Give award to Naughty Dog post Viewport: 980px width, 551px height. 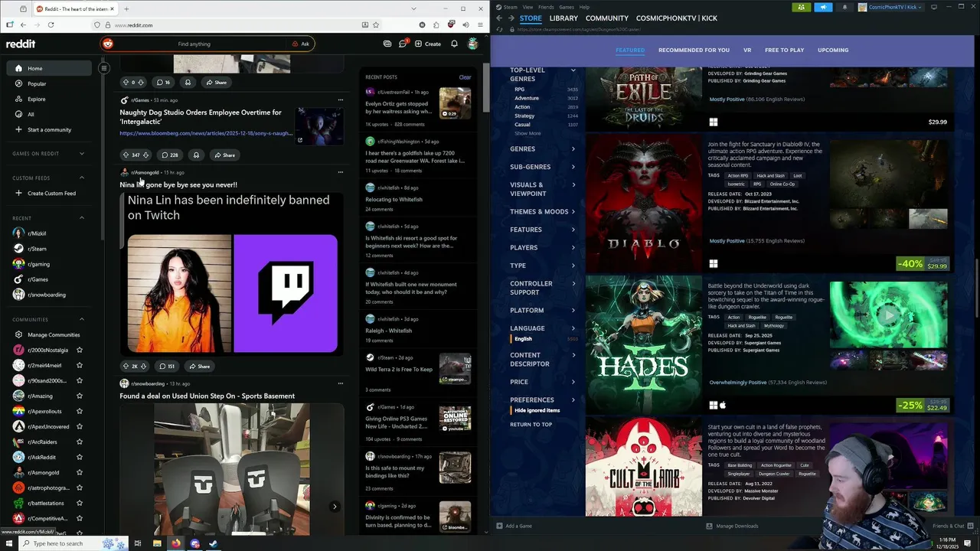coord(196,155)
